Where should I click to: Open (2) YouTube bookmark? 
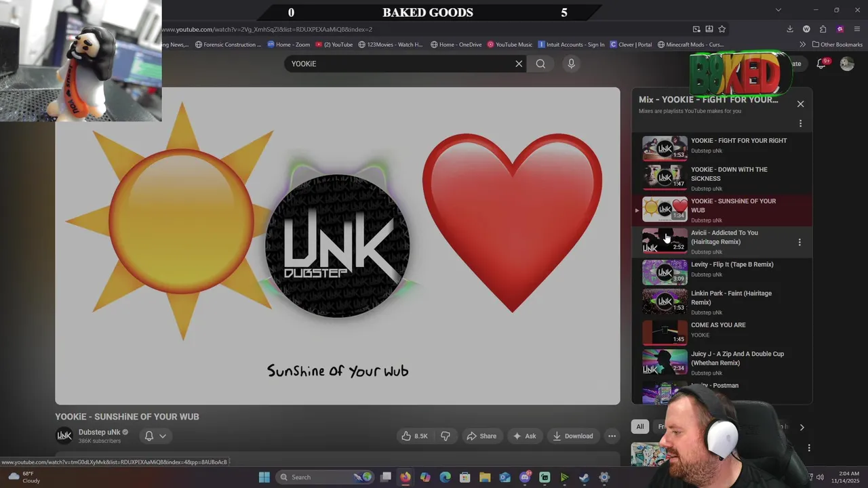tap(334, 45)
